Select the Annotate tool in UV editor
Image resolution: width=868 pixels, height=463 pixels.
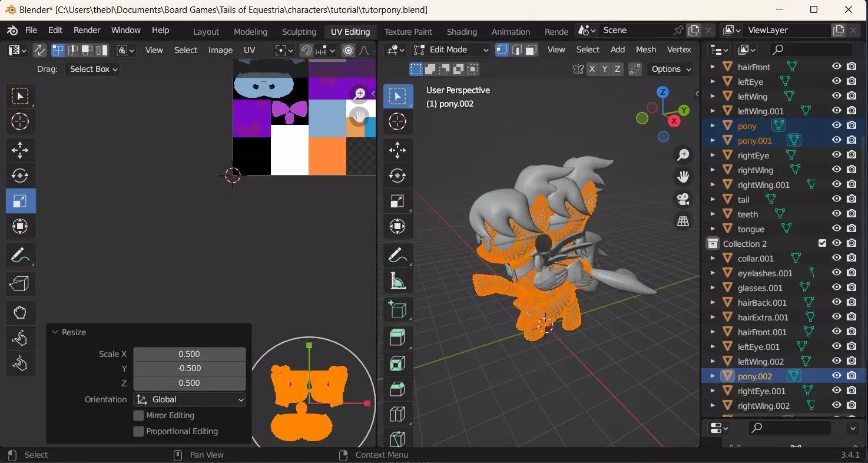(x=20, y=256)
